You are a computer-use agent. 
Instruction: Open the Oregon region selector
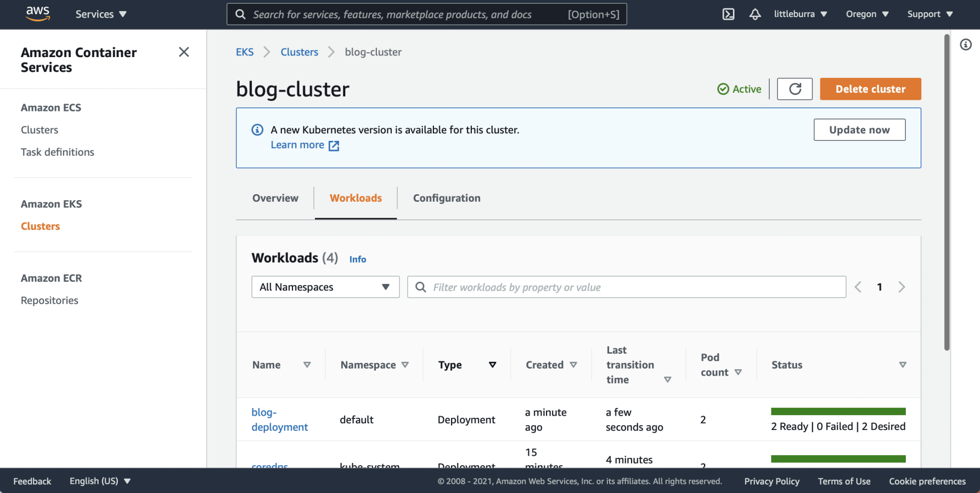867,14
